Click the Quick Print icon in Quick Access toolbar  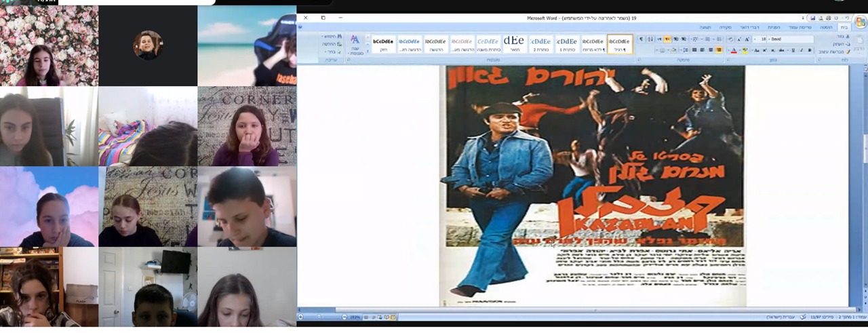(x=829, y=18)
